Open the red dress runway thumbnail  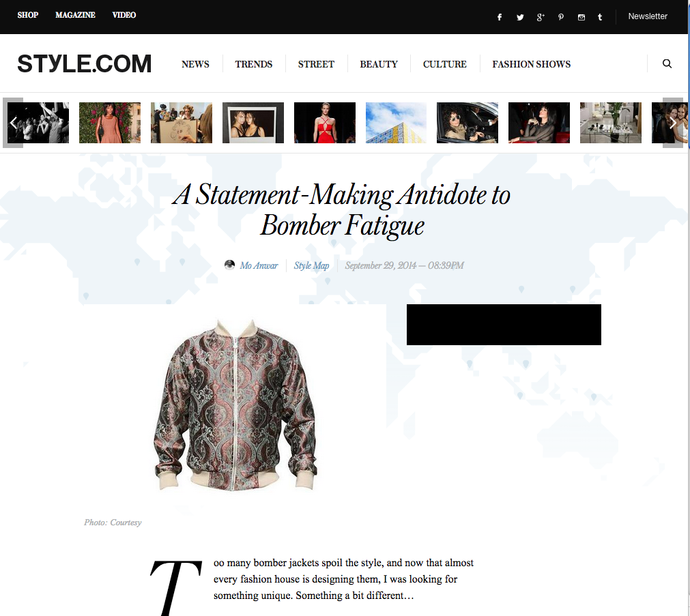pos(325,123)
